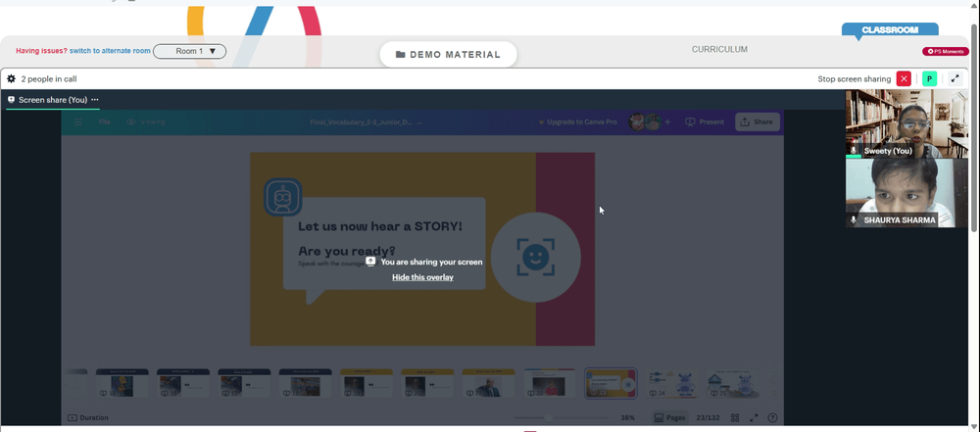Image resolution: width=980 pixels, height=432 pixels.
Task: Open the Viewing mode dropdown
Action: tap(146, 121)
